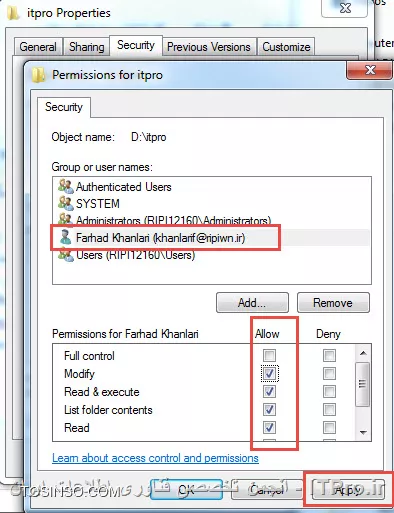Click the Add... button
Viewport: 394px width, 513px height.
click(252, 303)
